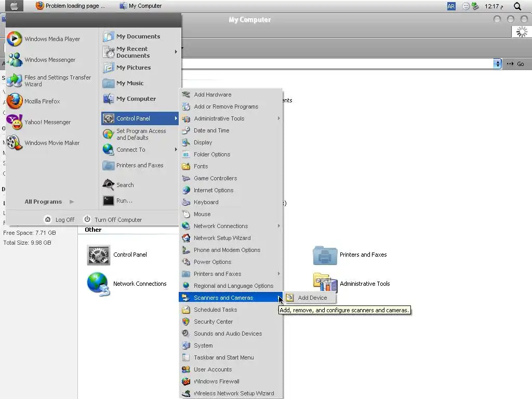Select Folder Options menu entry
This screenshot has width=532, height=399.
click(231, 154)
